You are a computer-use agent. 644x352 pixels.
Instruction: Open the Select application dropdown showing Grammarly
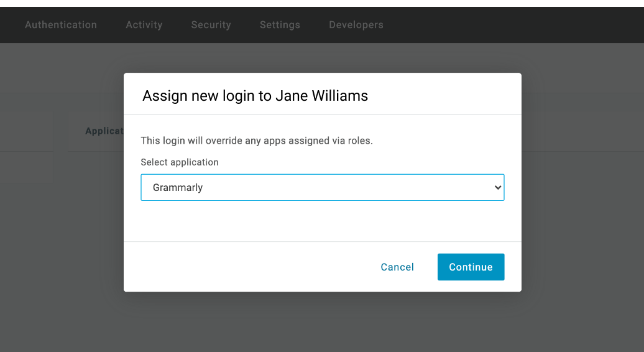coord(323,187)
